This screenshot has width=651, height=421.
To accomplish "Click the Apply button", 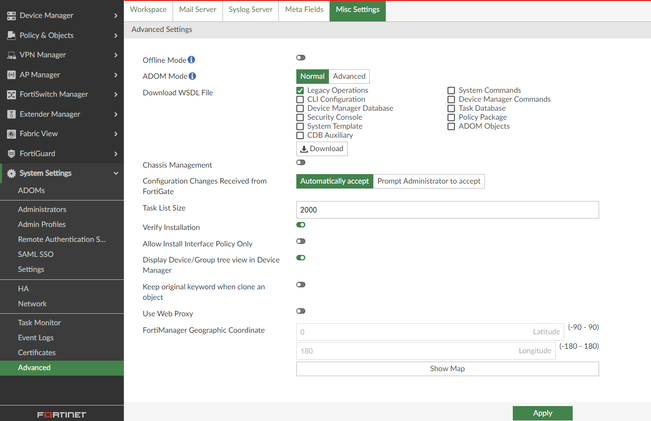I will click(x=543, y=413).
